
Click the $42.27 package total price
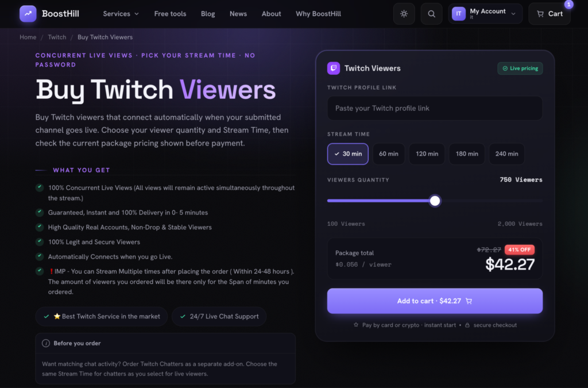tap(510, 264)
